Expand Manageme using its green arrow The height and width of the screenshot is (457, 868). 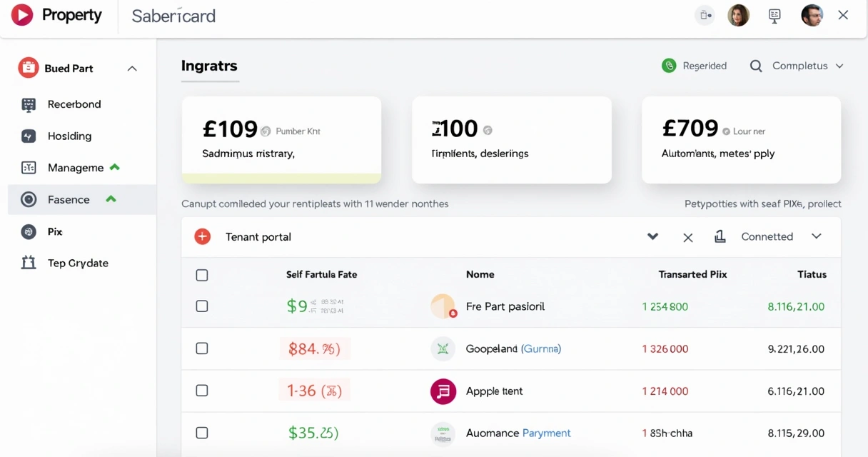[x=115, y=167]
